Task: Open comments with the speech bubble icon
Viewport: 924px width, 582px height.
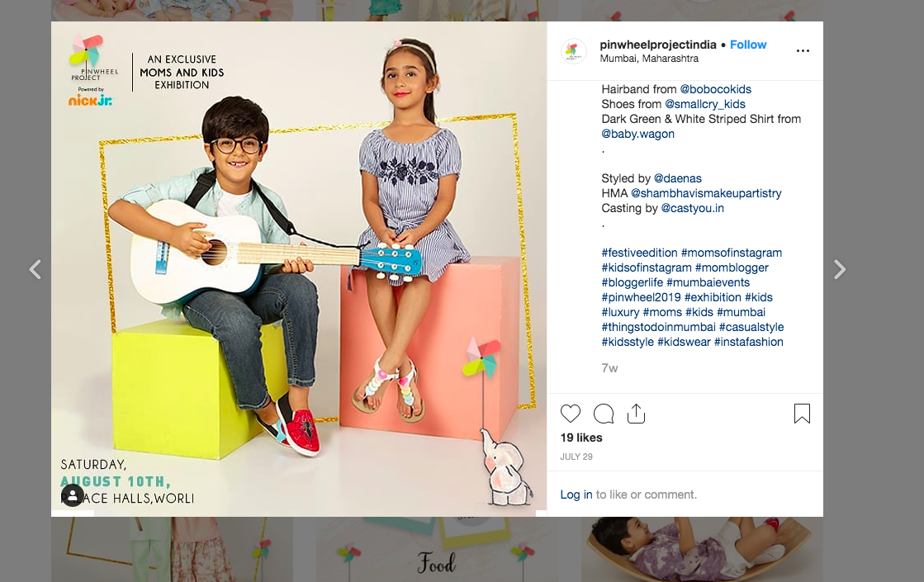Action: point(604,414)
